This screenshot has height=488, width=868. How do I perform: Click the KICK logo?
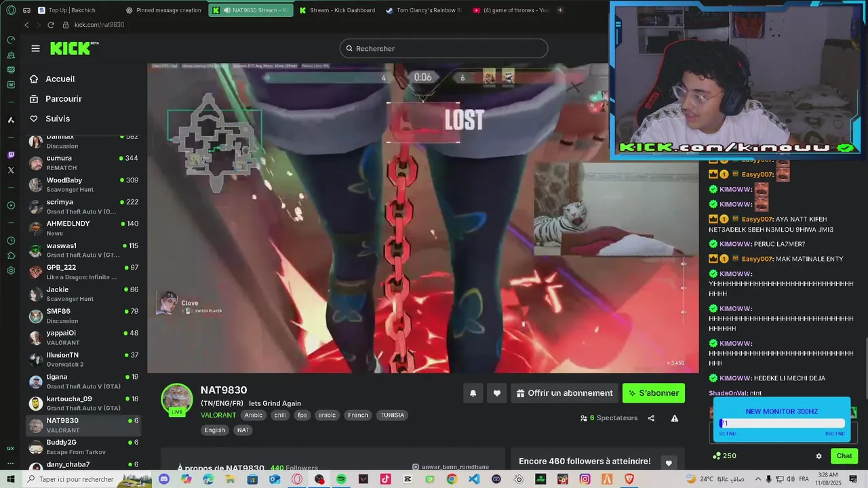pyautogui.click(x=74, y=48)
